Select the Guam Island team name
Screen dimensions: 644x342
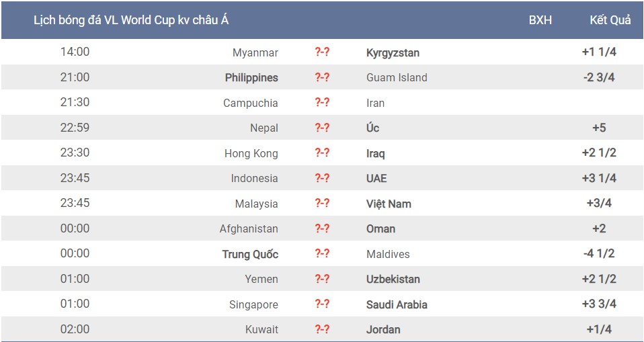click(x=397, y=77)
